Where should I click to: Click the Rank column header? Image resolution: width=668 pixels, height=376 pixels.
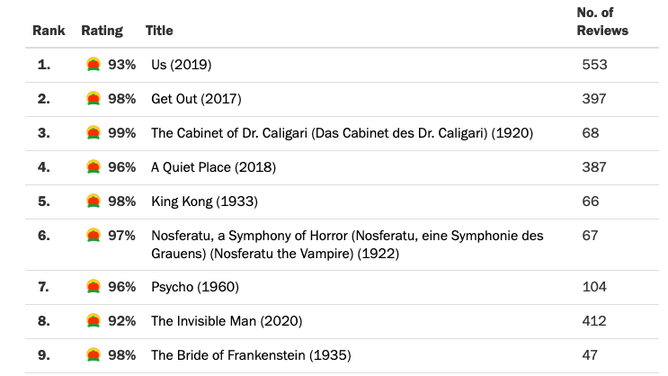(49, 31)
